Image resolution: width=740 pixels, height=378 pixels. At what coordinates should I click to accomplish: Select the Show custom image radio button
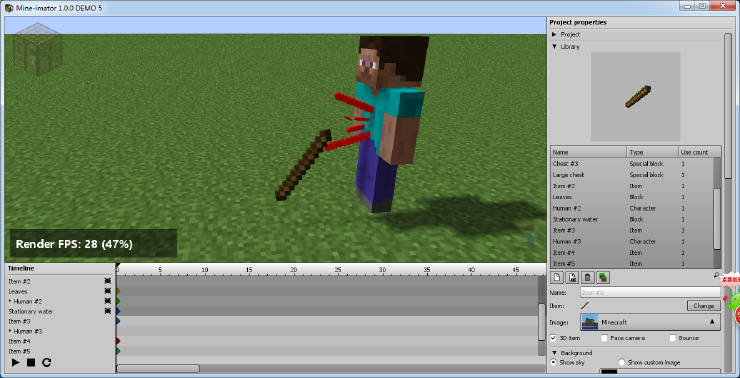click(622, 362)
